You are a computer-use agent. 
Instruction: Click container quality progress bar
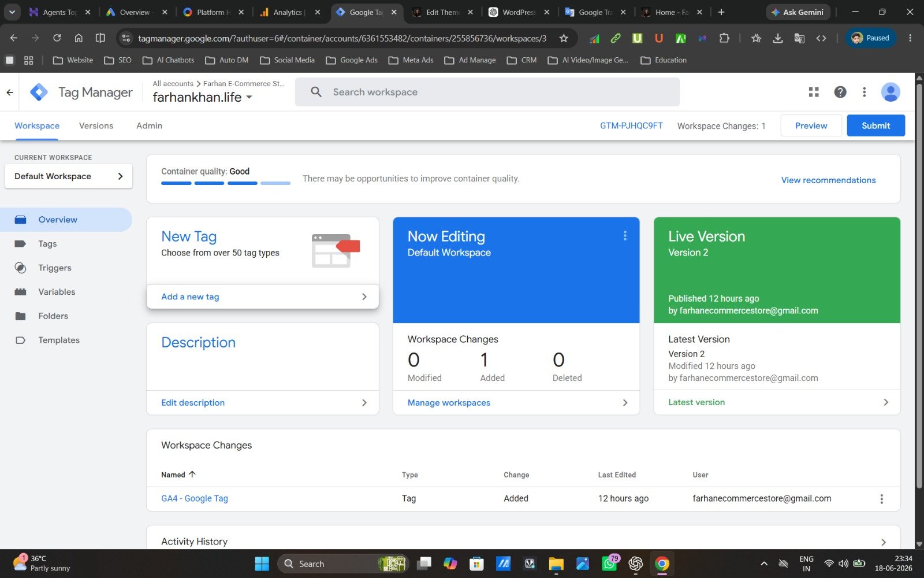tap(226, 183)
